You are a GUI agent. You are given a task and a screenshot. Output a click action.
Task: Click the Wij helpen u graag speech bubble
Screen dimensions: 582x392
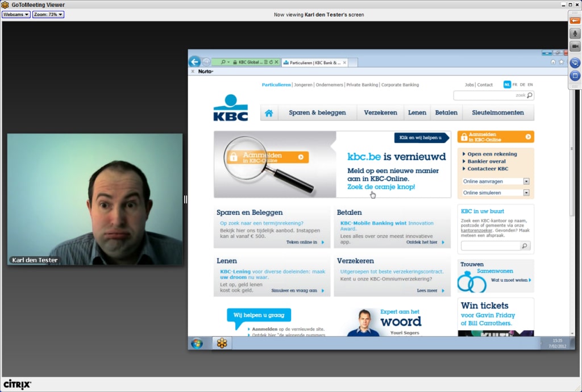click(259, 315)
